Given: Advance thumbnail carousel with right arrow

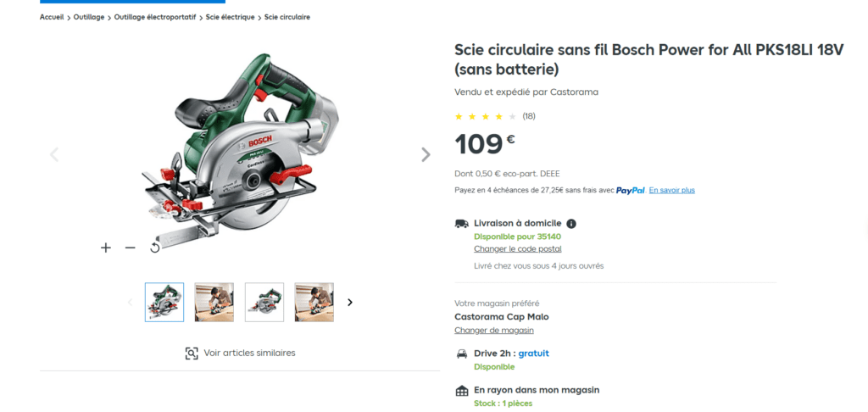Looking at the screenshot, I should [x=350, y=303].
